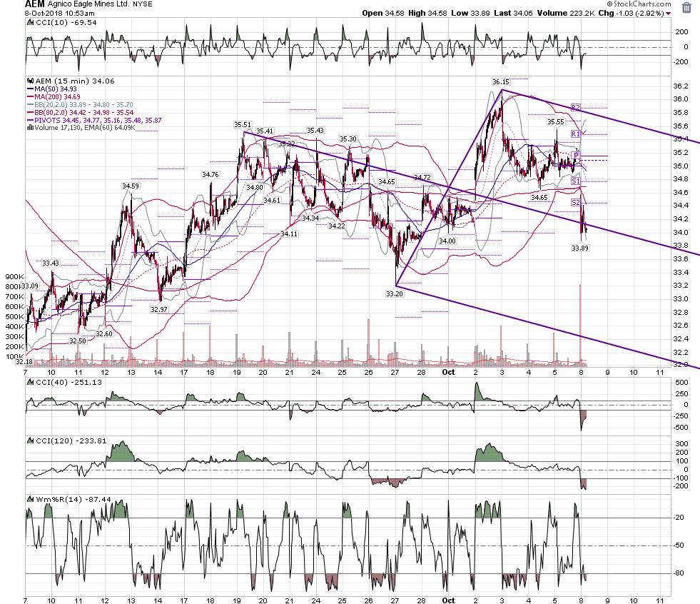Click the CCI(10) -69.54 panel title
The image size is (700, 604).
click(66, 22)
